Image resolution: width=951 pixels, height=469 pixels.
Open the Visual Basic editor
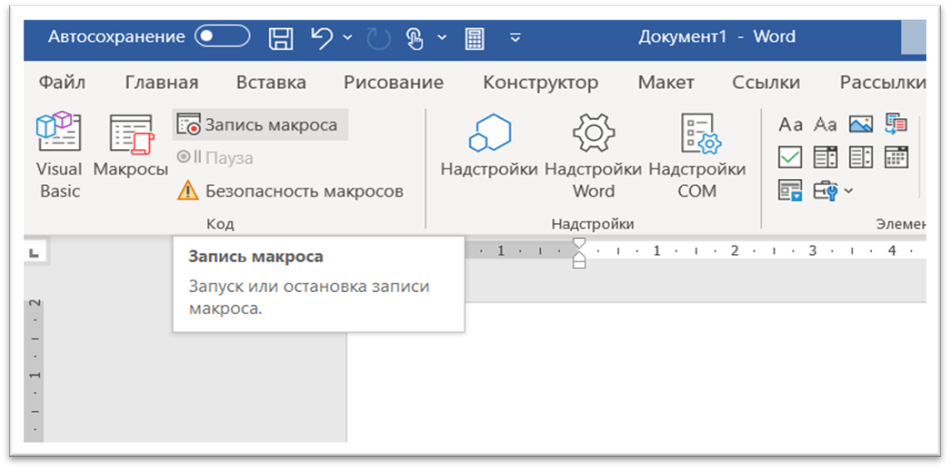59,156
